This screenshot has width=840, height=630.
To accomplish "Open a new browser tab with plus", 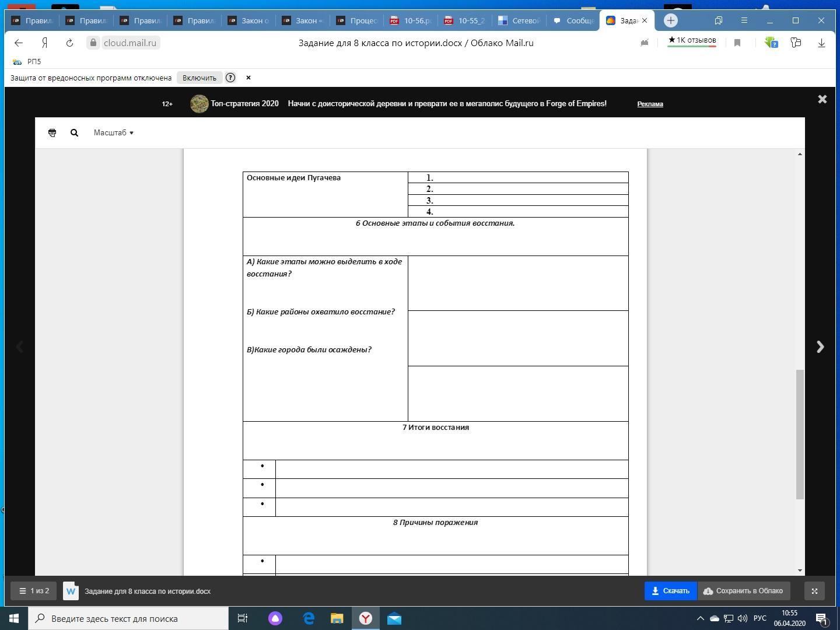I will pyautogui.click(x=671, y=20).
